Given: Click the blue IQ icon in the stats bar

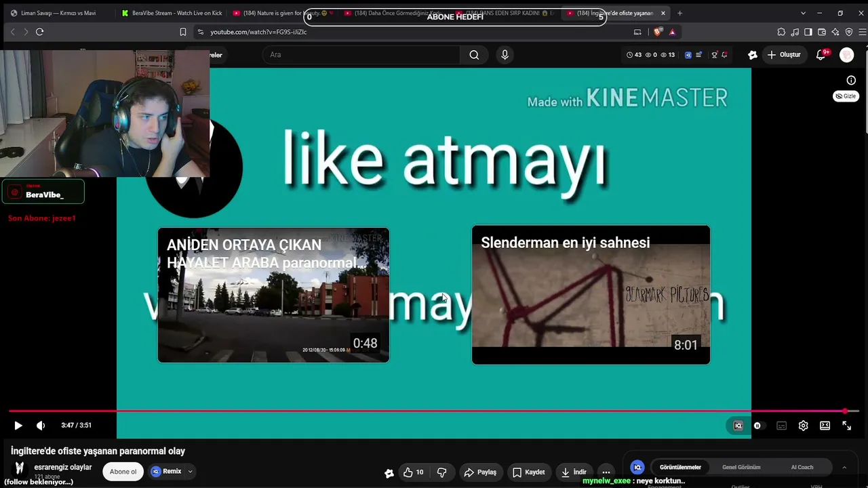Looking at the screenshot, I should [x=688, y=55].
